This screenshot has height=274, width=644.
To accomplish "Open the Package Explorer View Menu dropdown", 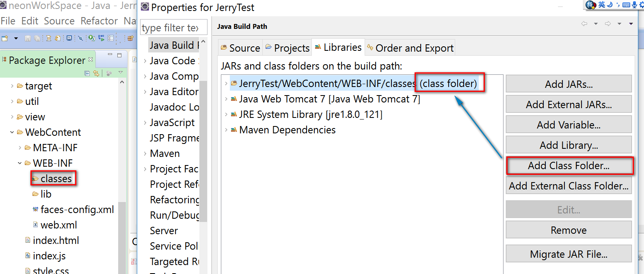I will point(121,73).
